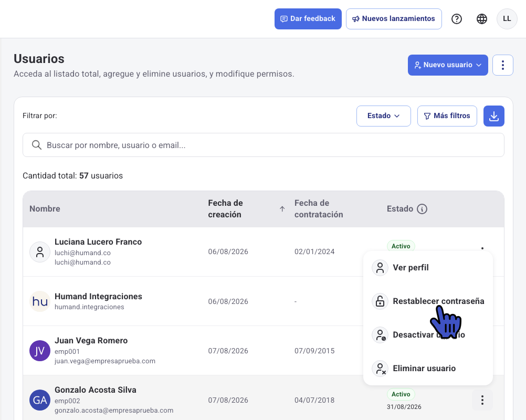Click the Cantidad total 57 usuarios text
Image resolution: width=526 pixels, height=420 pixels.
tap(73, 176)
